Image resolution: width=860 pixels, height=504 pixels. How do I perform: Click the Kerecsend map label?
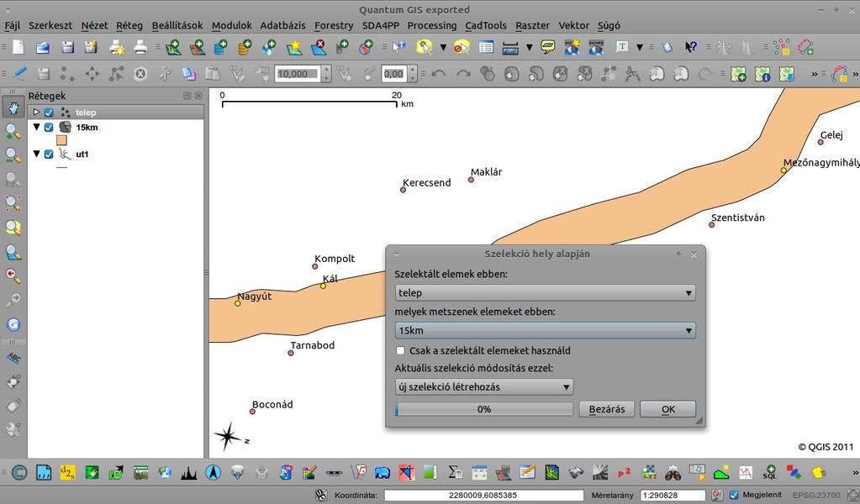427,182
